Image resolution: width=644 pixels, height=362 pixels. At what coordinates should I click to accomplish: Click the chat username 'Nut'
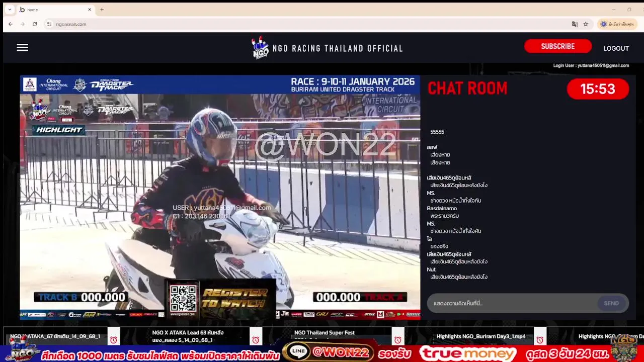coord(431,269)
